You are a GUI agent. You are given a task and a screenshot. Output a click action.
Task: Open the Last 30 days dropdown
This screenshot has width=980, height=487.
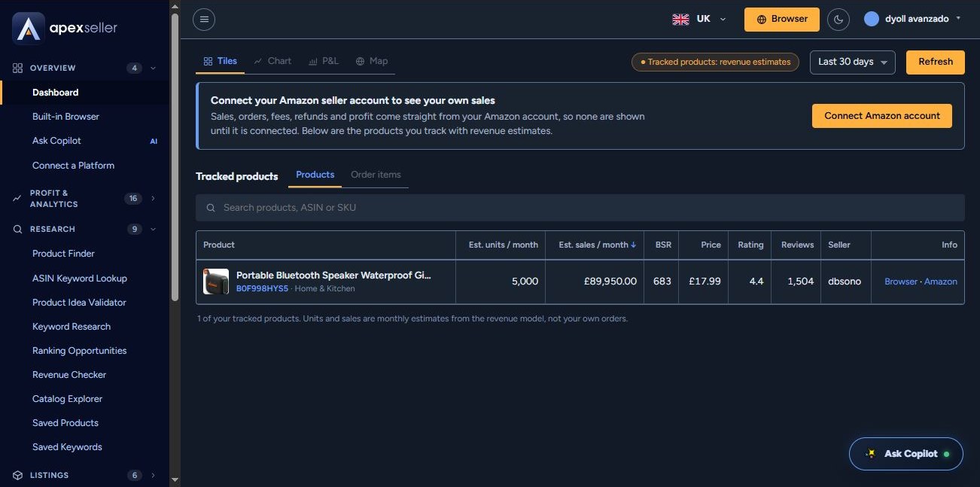coord(853,62)
